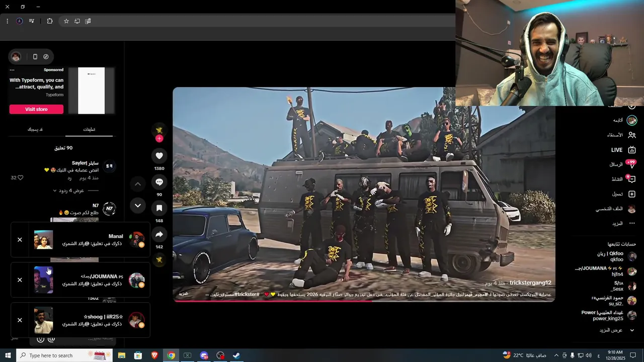Image resolution: width=644 pixels, height=362 pixels.
Task: Click Windows search box in taskbar
Action: (65, 355)
